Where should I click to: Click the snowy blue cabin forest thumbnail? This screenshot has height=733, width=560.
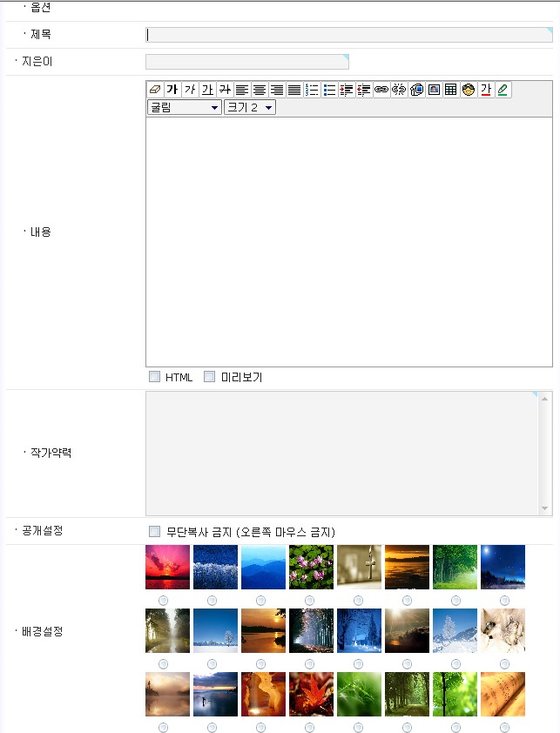tap(360, 630)
